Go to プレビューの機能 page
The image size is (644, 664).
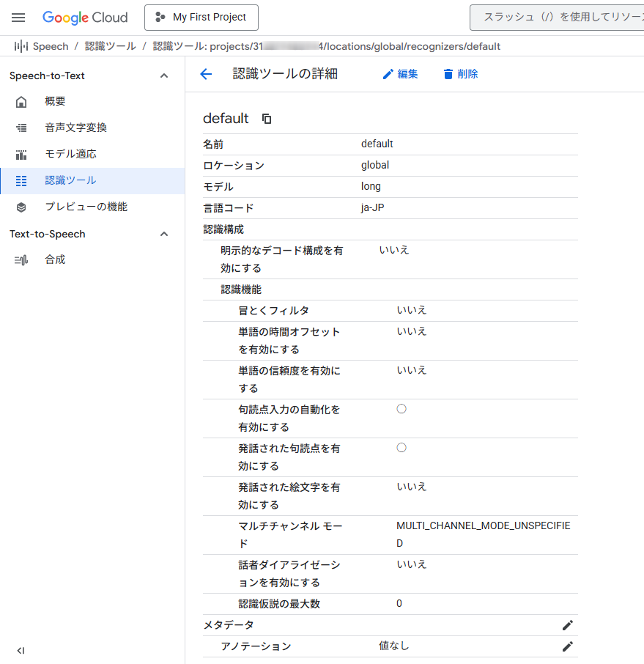click(86, 207)
